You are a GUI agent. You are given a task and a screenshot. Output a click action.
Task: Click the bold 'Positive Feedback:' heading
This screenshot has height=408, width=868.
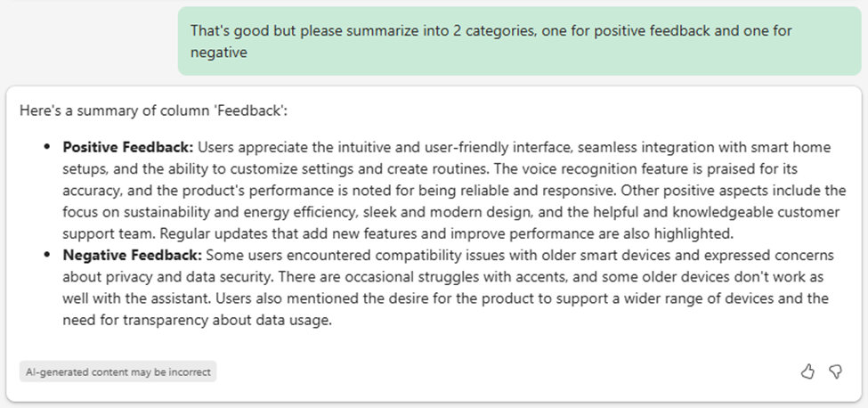pos(127,146)
